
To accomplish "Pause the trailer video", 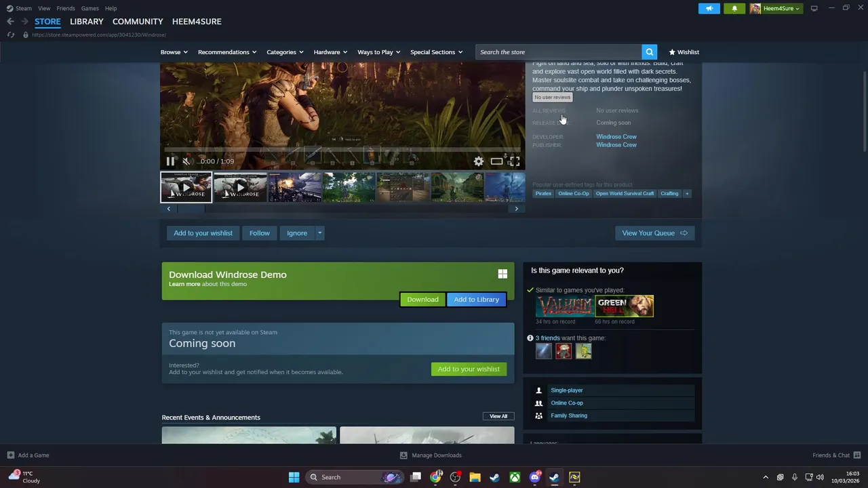I will click(170, 161).
